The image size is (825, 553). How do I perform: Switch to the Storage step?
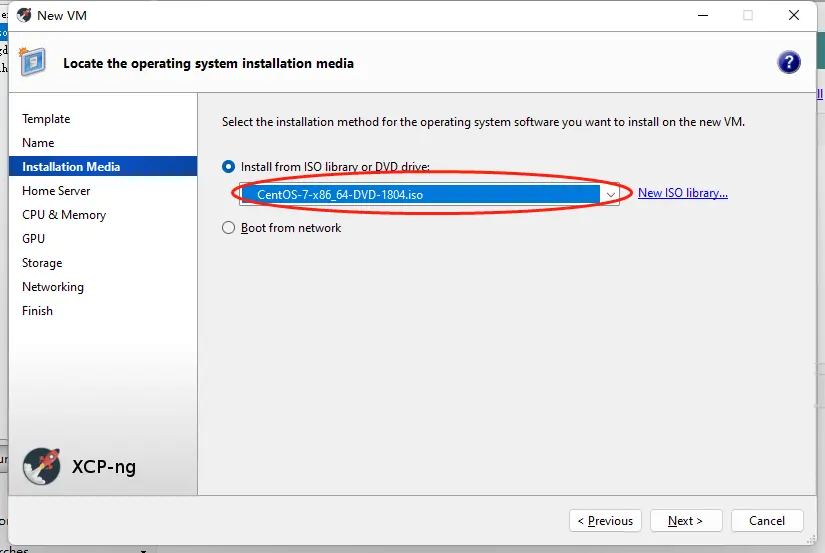[42, 263]
